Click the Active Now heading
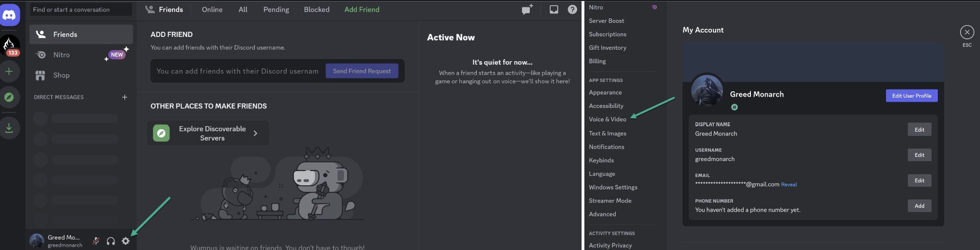Viewport: 980px width, 250px height. (x=451, y=37)
